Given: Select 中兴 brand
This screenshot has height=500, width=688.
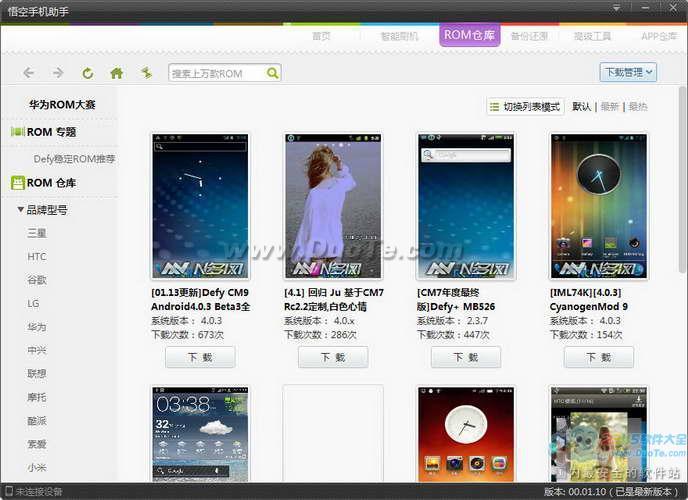Looking at the screenshot, I should 37,350.
